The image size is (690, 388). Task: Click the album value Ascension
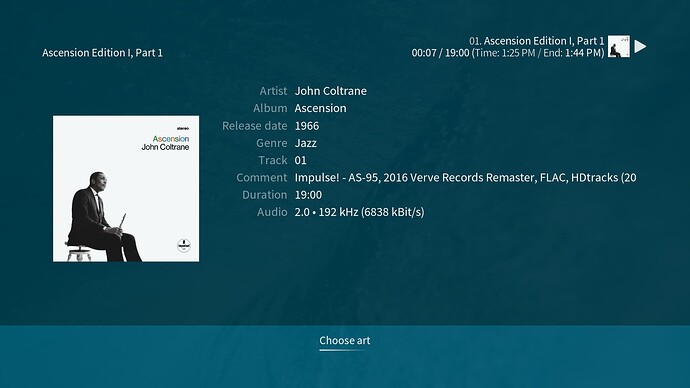(320, 108)
